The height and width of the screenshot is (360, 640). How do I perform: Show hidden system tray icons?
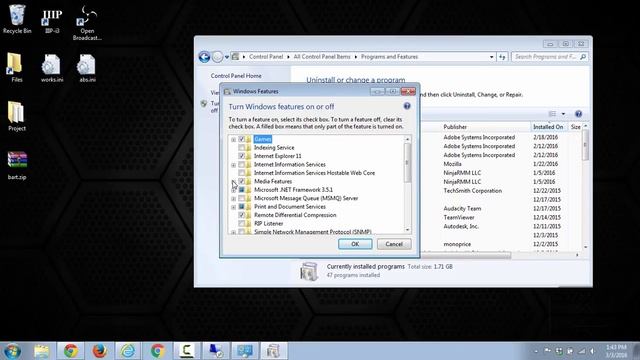(x=536, y=351)
